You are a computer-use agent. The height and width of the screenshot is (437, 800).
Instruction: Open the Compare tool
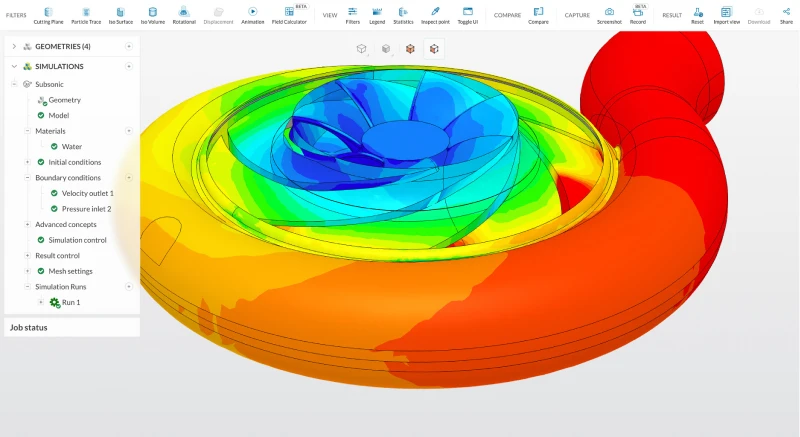coord(538,16)
